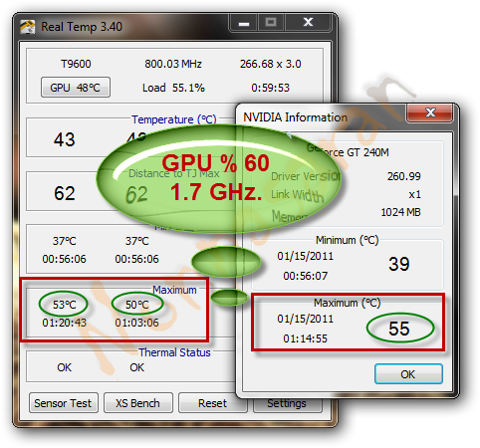This screenshot has height=448, width=480.
Task: Minimize the Real Temp 3.40 window
Action: click(x=244, y=23)
